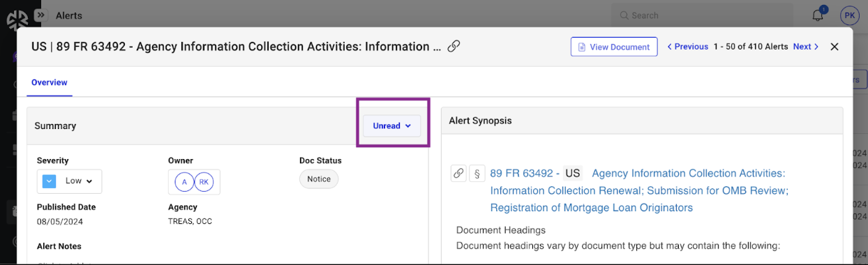
Task: Open the 89 FR 63492 document link
Action: (x=521, y=173)
